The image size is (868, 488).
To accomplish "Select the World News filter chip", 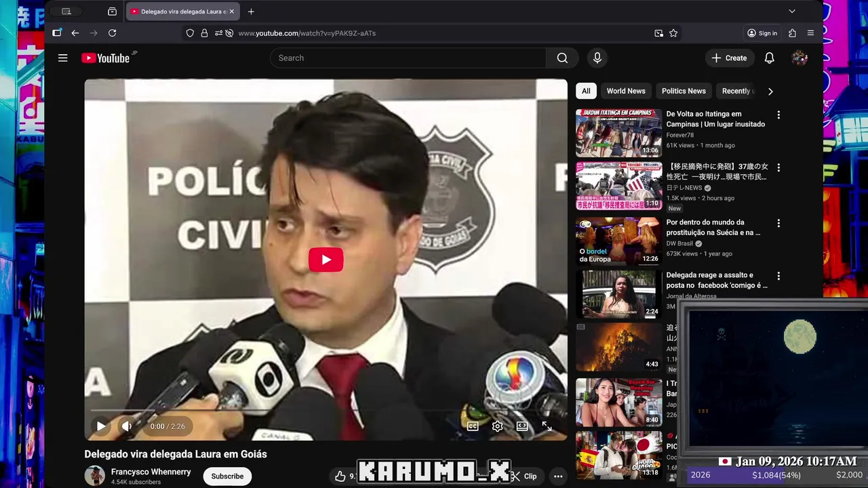I will pyautogui.click(x=626, y=91).
